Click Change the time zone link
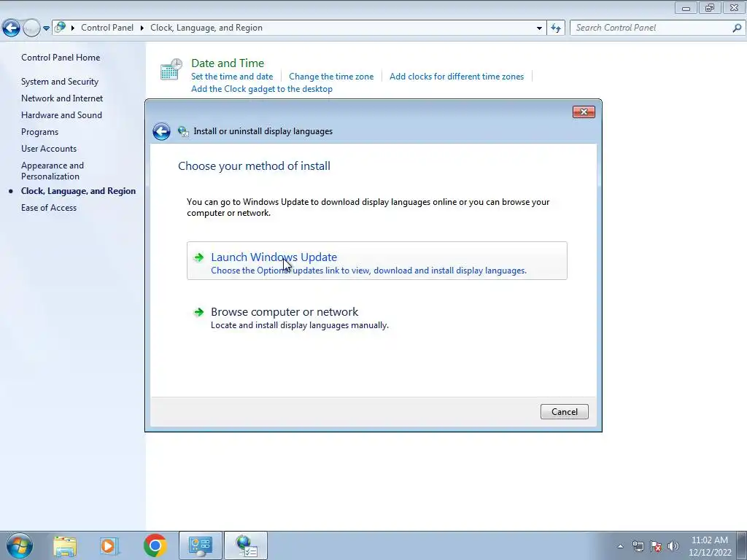Screen dimensions: 747x560 click(x=331, y=76)
